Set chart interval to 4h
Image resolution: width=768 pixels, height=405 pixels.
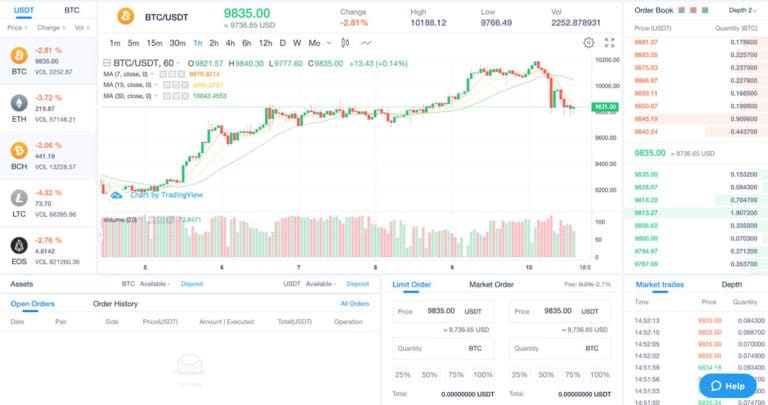230,43
